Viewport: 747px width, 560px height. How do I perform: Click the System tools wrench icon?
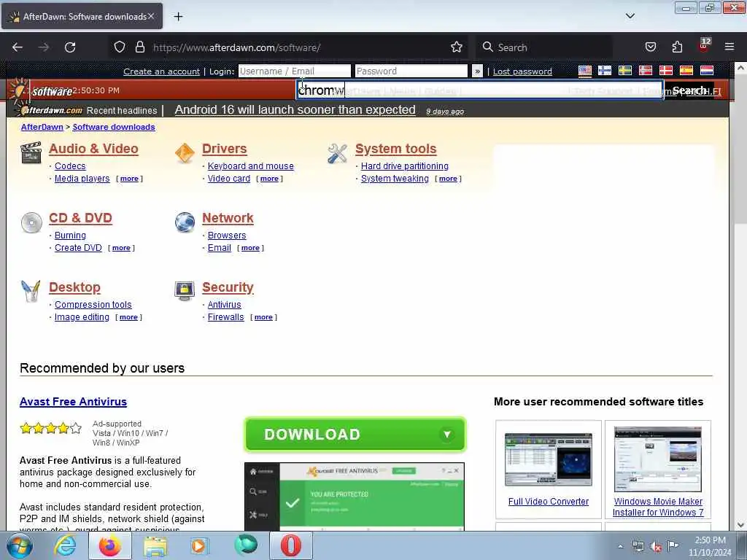[x=337, y=153]
